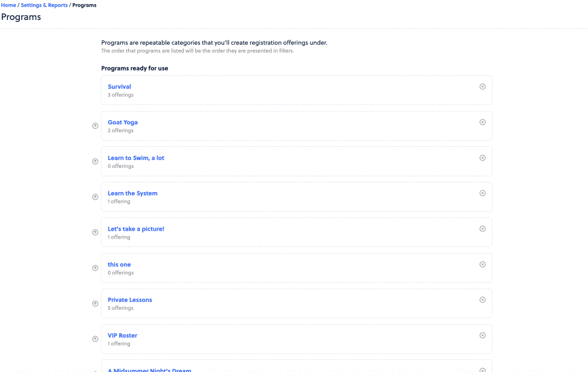Move Let's take a picture! up one position

coord(95,232)
